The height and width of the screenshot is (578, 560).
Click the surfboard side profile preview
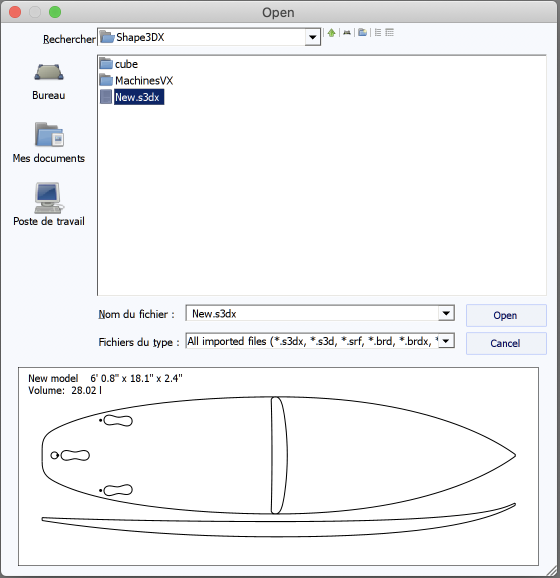pos(278,520)
